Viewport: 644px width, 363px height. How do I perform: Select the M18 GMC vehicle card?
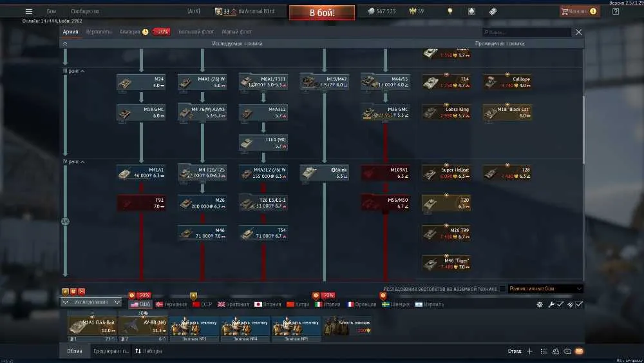click(x=141, y=113)
